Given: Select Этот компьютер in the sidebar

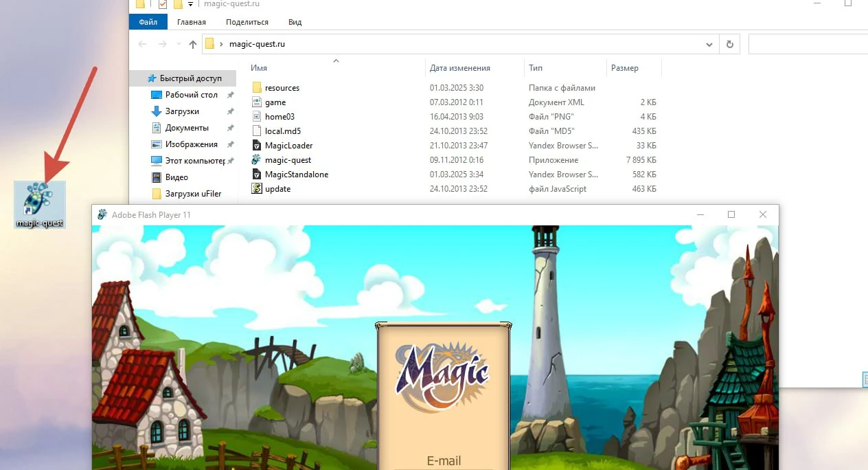Looking at the screenshot, I should (195, 161).
